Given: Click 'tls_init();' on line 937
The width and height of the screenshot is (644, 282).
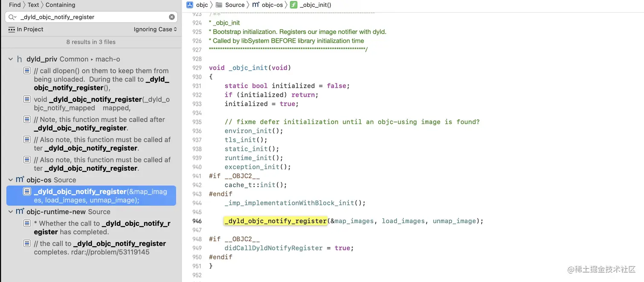Looking at the screenshot, I should click(x=246, y=140).
